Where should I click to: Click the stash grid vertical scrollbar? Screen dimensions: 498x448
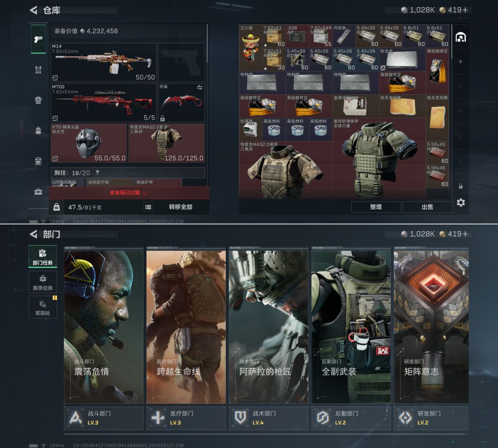point(451,41)
